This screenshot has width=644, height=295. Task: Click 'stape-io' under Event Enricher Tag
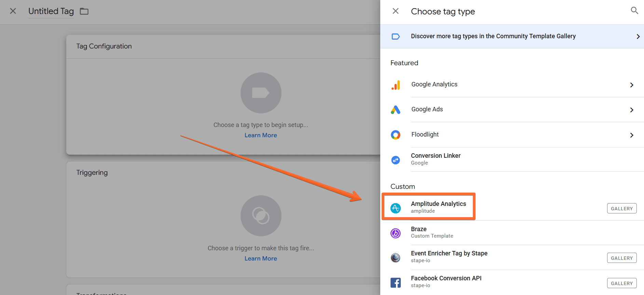(x=421, y=261)
